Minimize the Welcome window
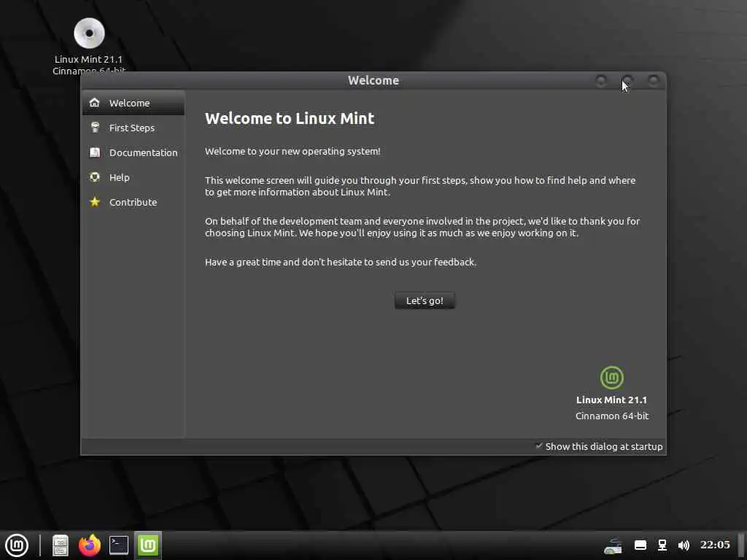 (x=601, y=80)
